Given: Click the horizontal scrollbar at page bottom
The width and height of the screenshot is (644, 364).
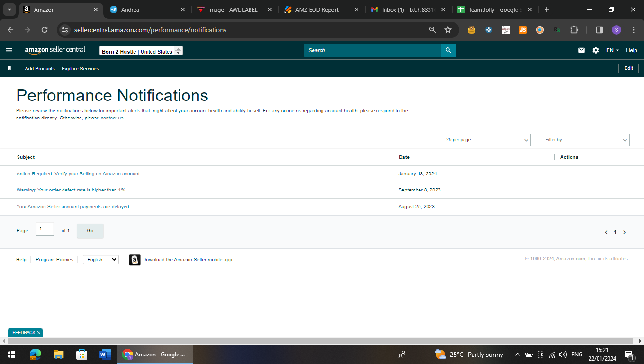Looking at the screenshot, I should click(321, 341).
